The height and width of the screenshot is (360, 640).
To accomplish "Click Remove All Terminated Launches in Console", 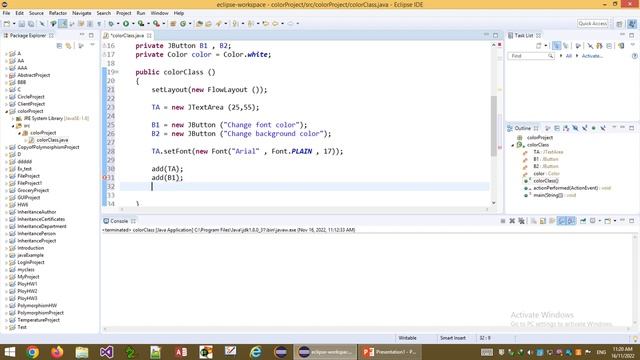I will click(x=522, y=221).
